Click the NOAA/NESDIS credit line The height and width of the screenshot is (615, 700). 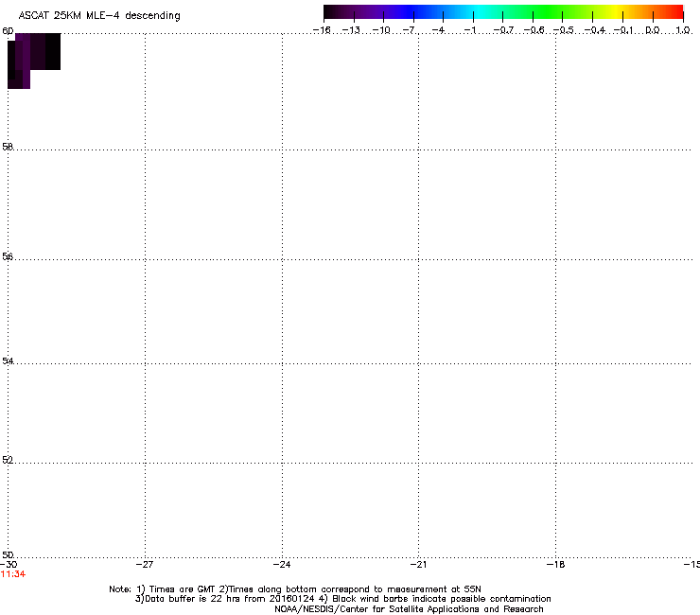pyautogui.click(x=409, y=609)
